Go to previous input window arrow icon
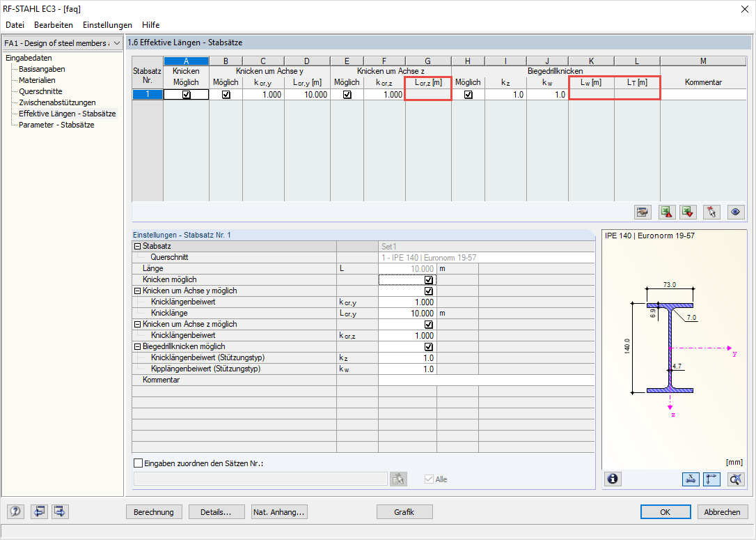Viewport: 756px width, 540px height. pos(38,511)
